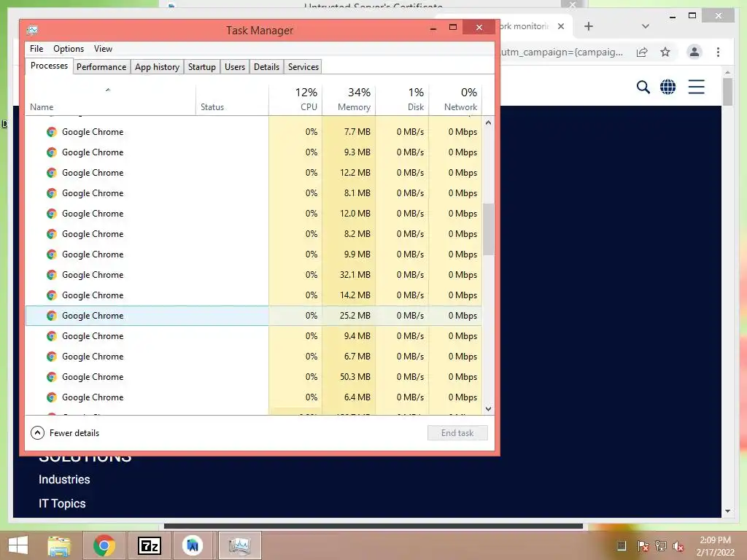The height and width of the screenshot is (560, 747).
Task: Switch to the Users tab
Action: pyautogui.click(x=235, y=66)
